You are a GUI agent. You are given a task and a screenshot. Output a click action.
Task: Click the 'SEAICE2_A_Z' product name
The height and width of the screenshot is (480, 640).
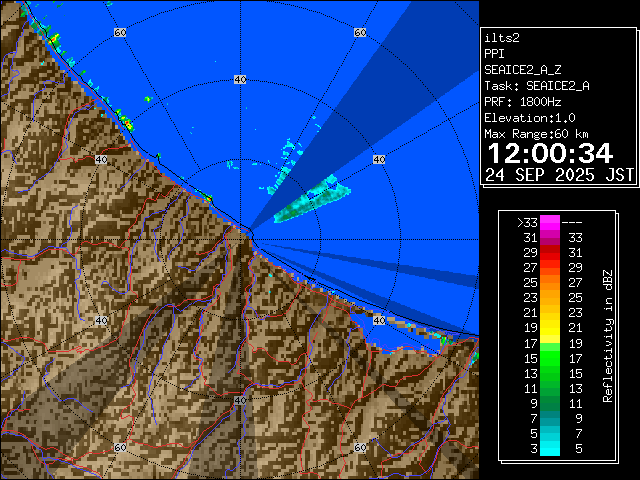[522, 69]
